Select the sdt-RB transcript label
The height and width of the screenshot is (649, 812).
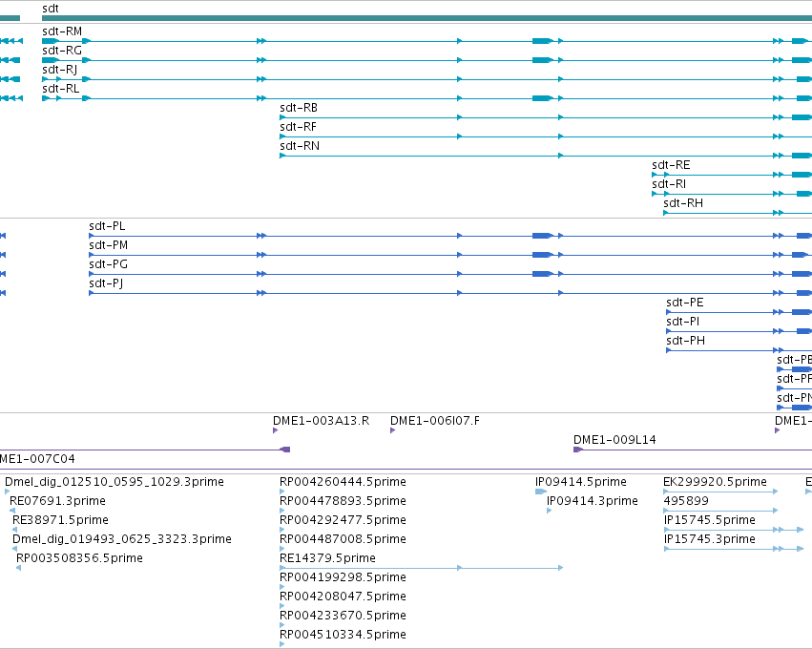pos(299,108)
